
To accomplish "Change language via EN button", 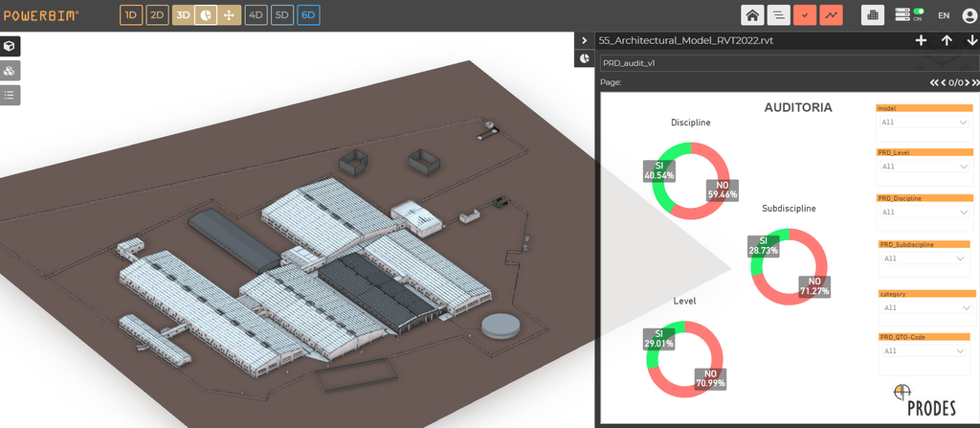I will [944, 15].
